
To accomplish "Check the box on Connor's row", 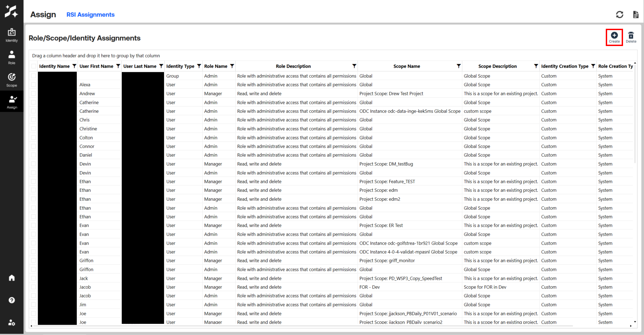I will [33, 146].
